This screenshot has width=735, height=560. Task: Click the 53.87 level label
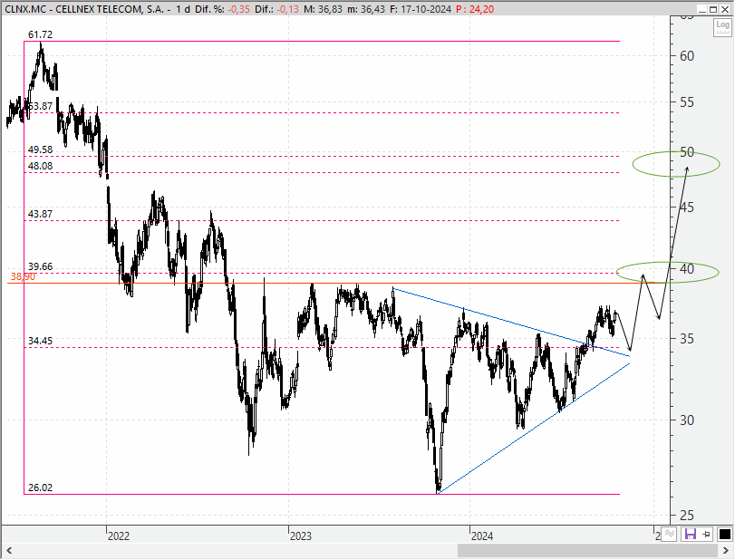(x=40, y=106)
